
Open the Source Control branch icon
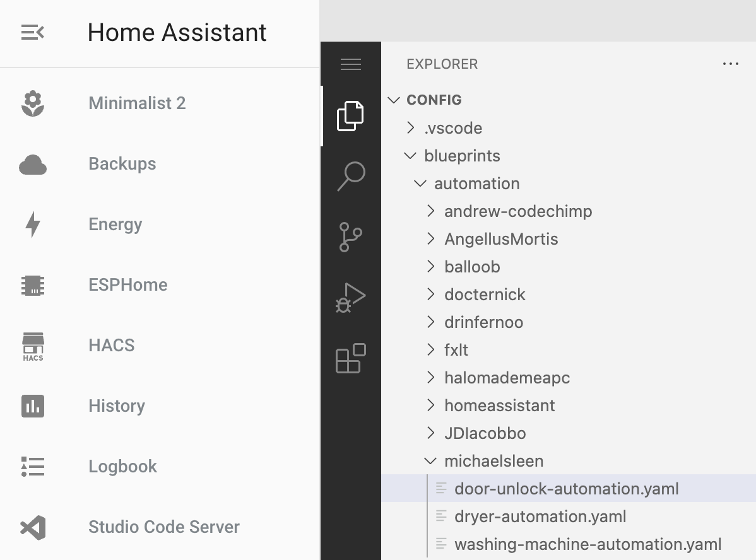click(350, 237)
